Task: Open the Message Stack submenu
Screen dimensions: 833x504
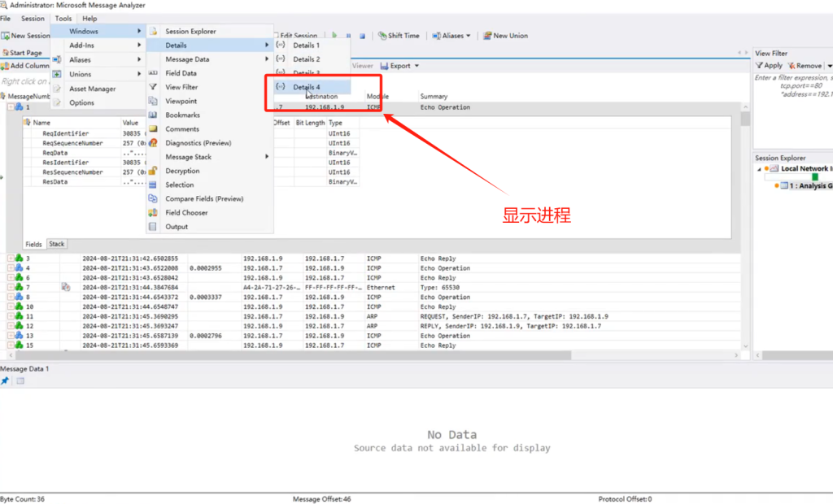Action: (x=211, y=157)
